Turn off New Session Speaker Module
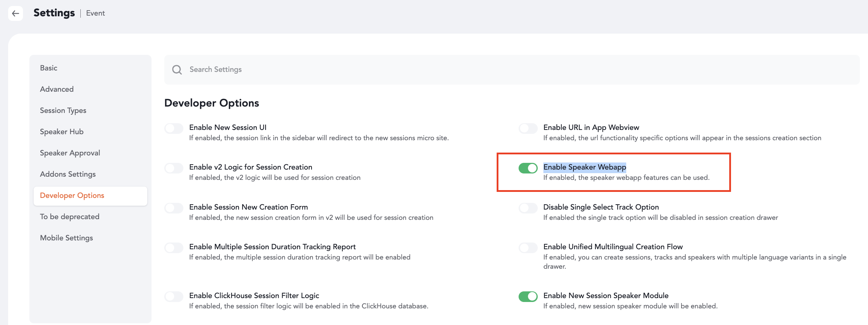The height and width of the screenshot is (325, 868). pyautogui.click(x=528, y=296)
